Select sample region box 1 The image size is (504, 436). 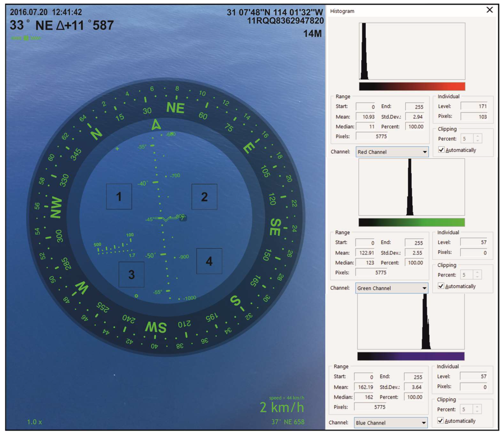coord(119,196)
